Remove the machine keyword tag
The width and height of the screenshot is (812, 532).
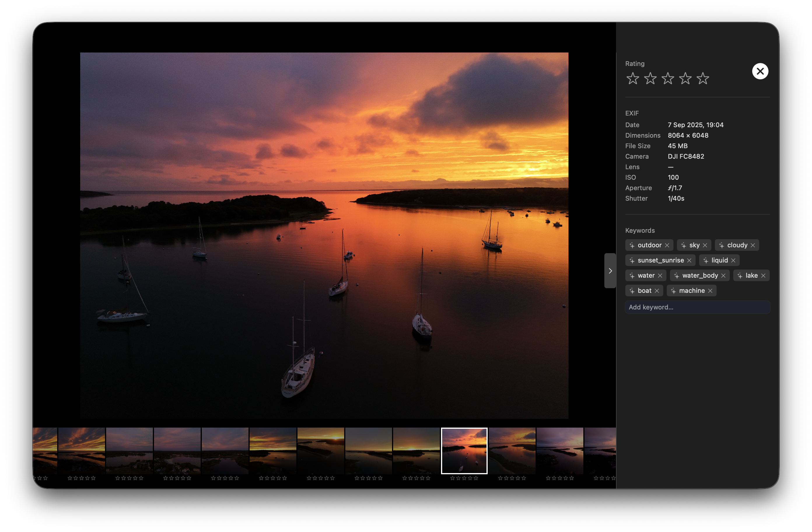710,291
